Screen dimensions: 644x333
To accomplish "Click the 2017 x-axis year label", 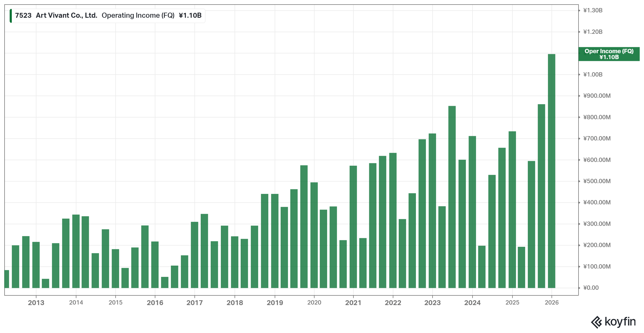I will coord(195,303).
